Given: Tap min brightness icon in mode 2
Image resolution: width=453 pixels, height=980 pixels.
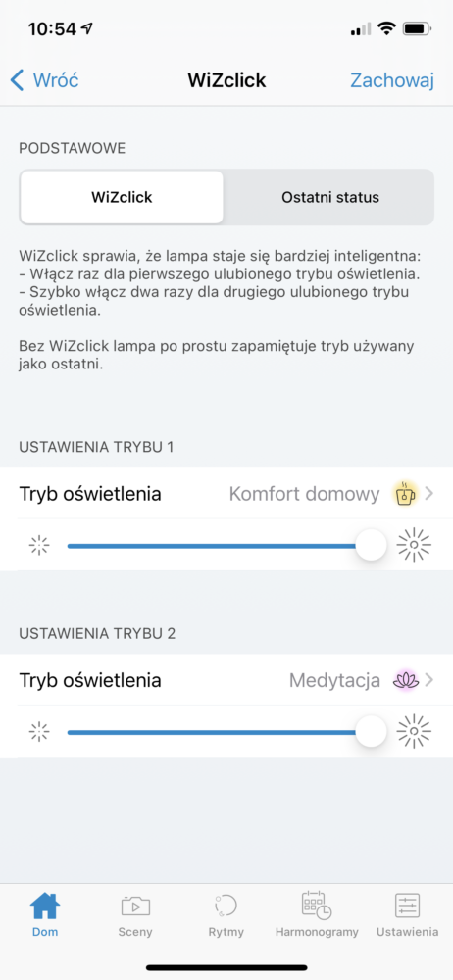Looking at the screenshot, I should 39,731.
